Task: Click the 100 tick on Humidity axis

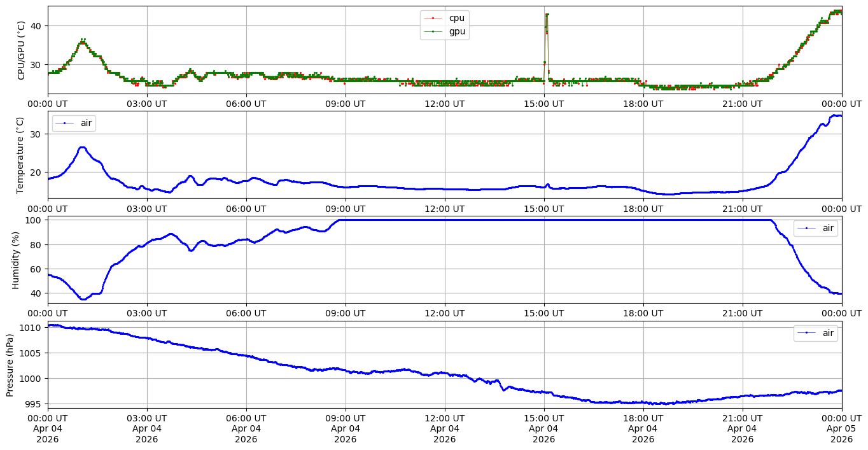Action: tap(36, 220)
